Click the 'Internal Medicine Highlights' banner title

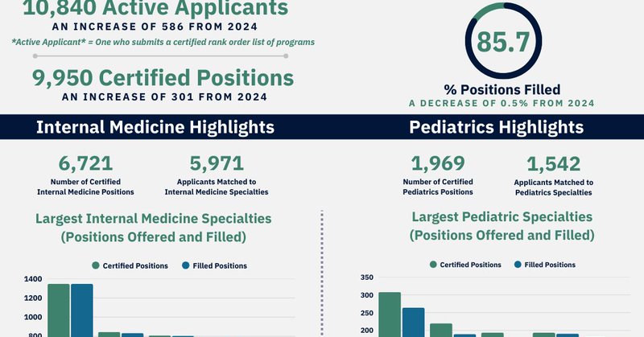pos(155,127)
